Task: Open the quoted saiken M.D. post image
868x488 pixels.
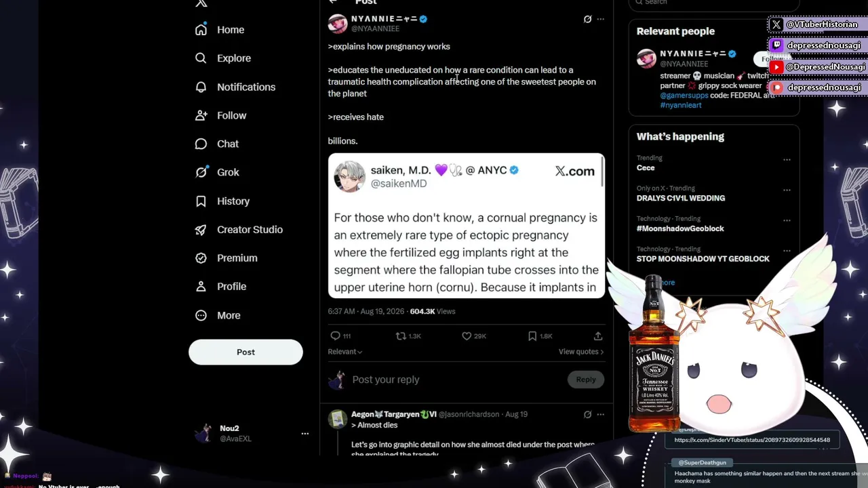Action: pos(467,226)
